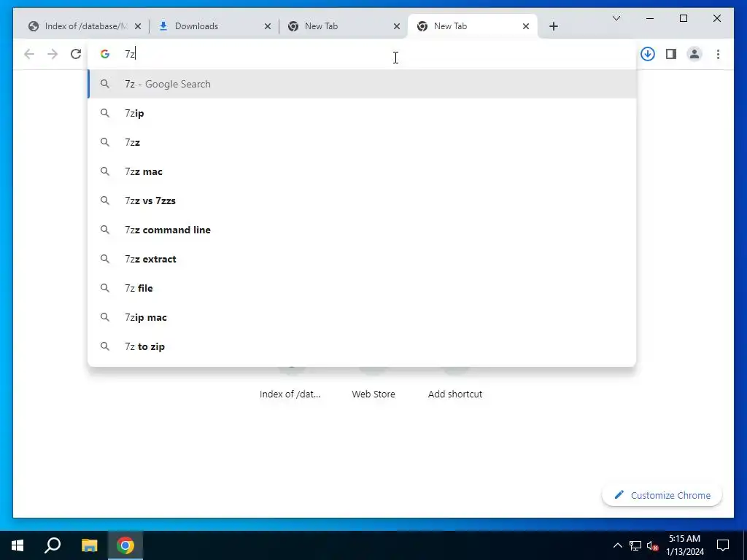Reload the current page

tap(76, 54)
